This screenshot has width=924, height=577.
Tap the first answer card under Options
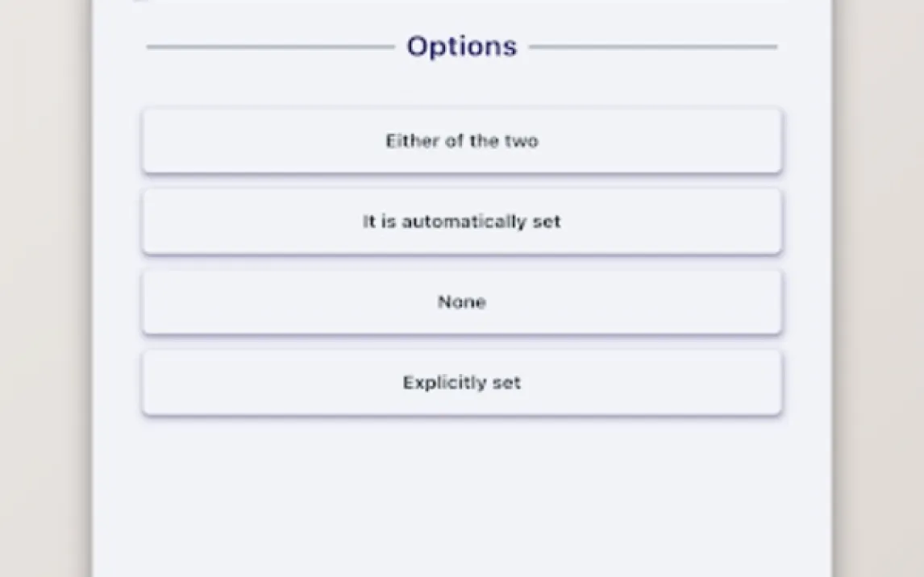[461, 141]
